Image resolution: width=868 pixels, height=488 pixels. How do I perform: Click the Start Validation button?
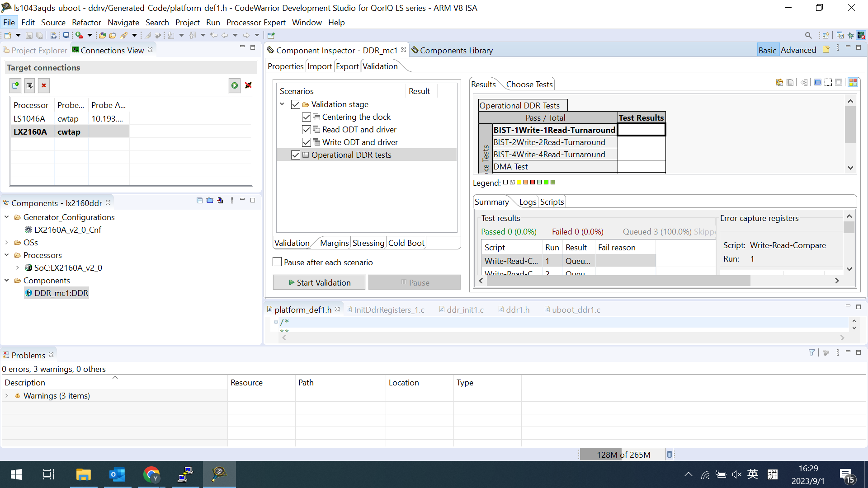point(319,282)
